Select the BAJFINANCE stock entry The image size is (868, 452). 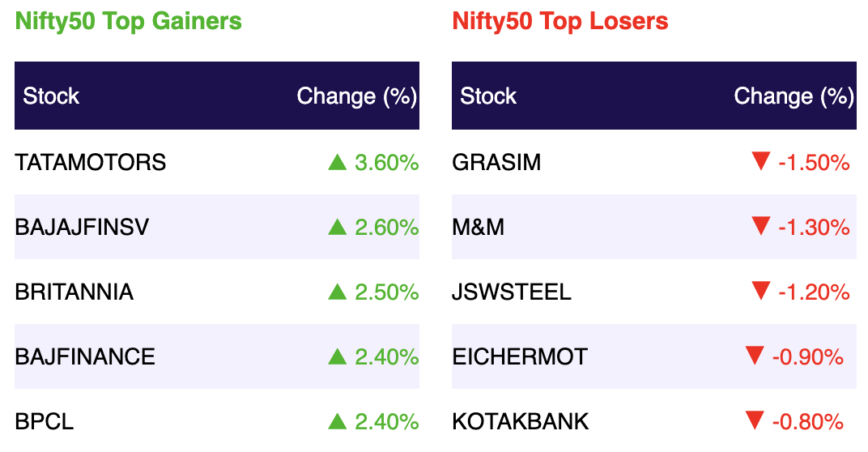pyautogui.click(x=85, y=356)
